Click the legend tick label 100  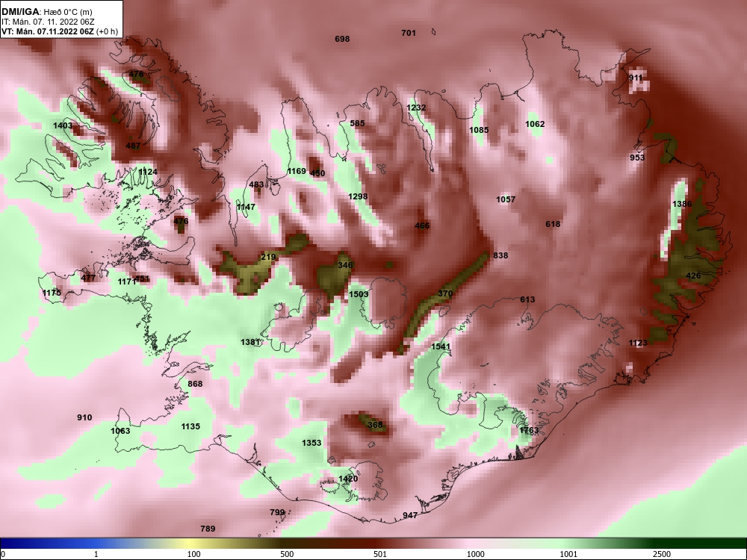click(194, 554)
